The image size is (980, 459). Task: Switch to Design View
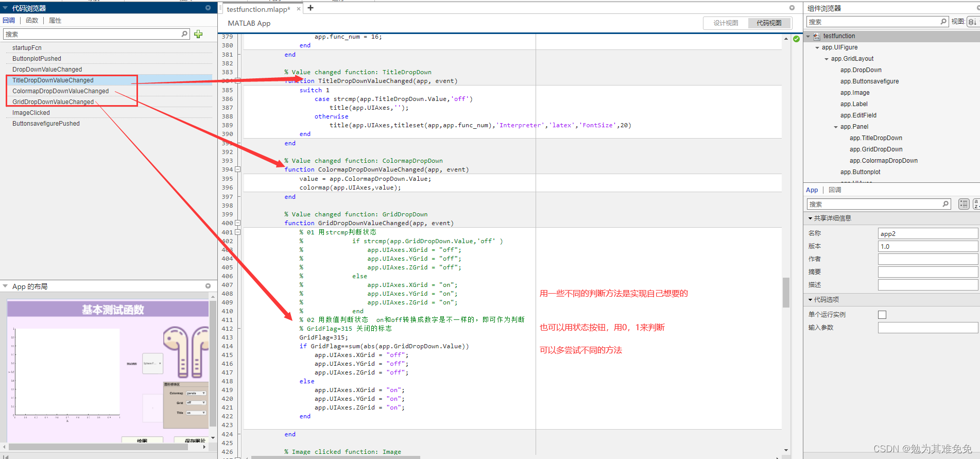tap(726, 23)
